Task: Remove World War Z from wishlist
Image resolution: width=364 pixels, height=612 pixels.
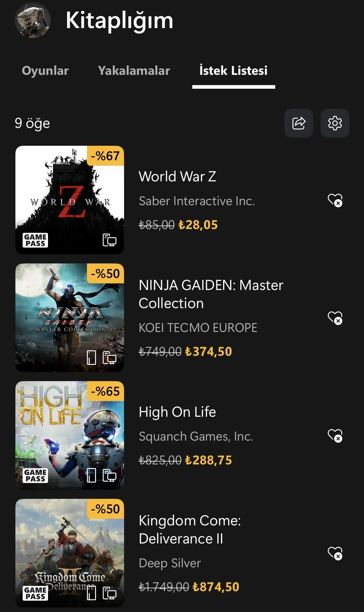Action: point(335,200)
